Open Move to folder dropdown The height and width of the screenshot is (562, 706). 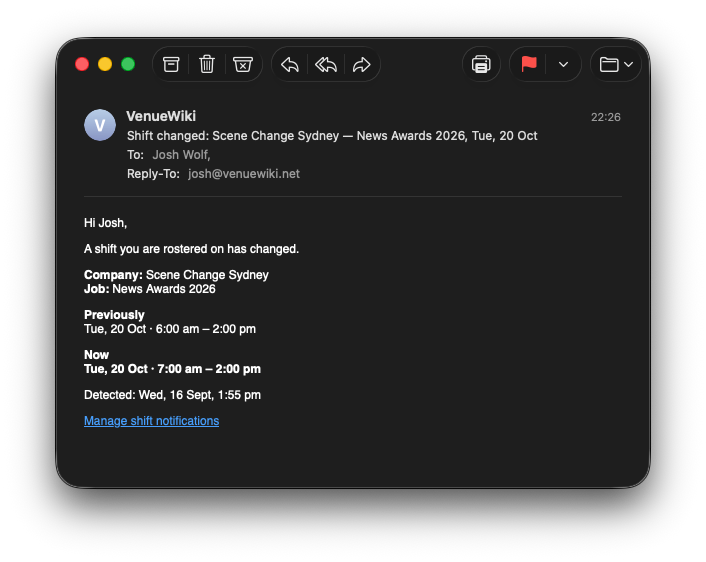(x=616, y=64)
